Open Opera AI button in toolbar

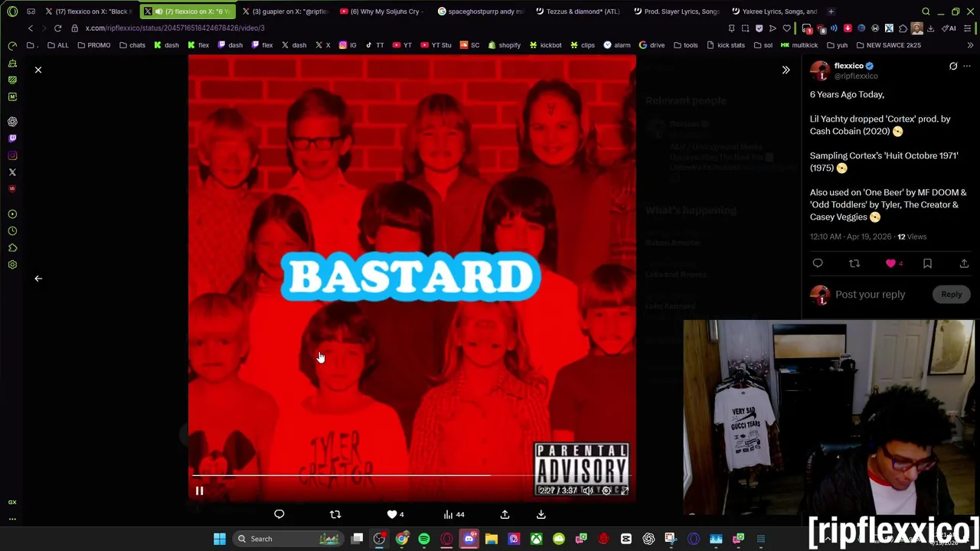click(950, 28)
